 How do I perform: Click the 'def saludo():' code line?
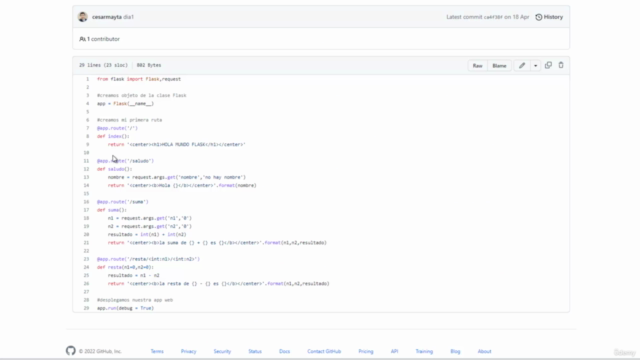(114, 169)
